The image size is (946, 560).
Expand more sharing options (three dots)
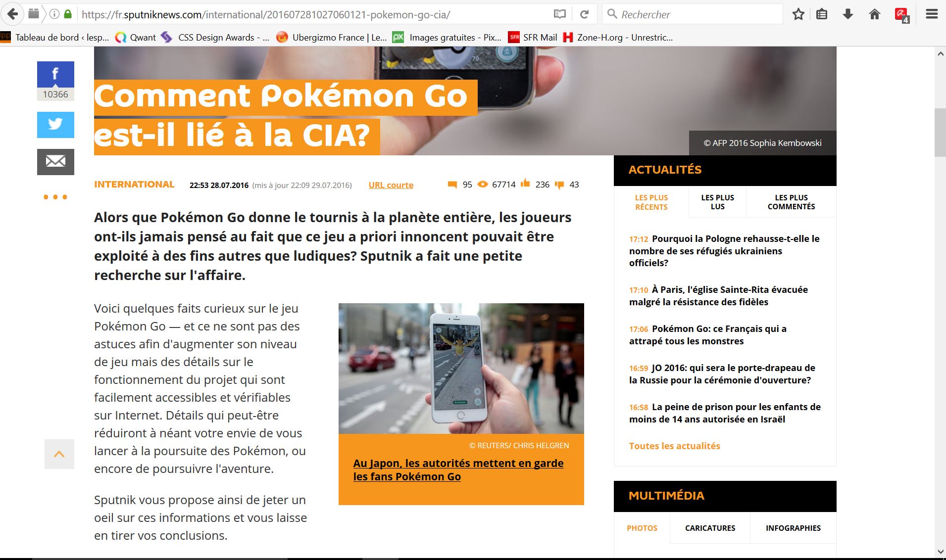(x=55, y=197)
